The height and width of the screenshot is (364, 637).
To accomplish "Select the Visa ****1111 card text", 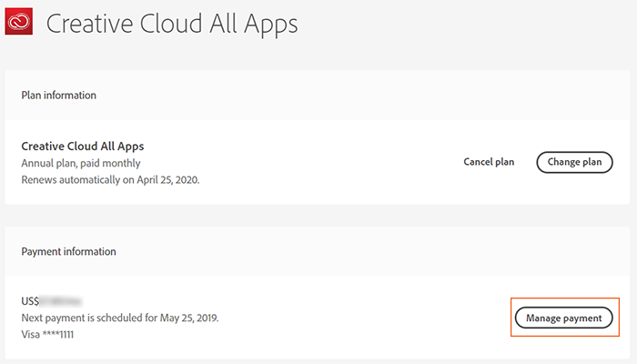I will click(47, 334).
